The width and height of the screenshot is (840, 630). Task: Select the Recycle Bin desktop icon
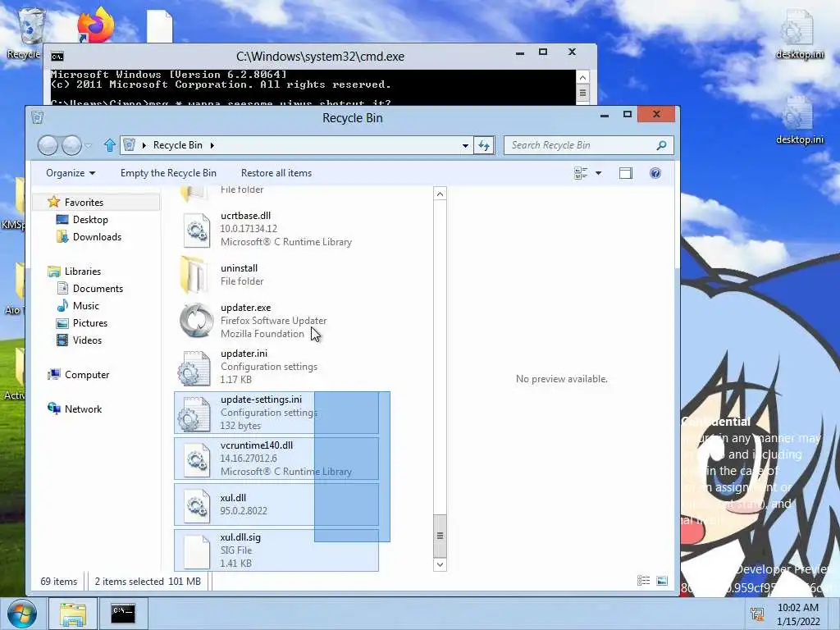click(x=29, y=33)
